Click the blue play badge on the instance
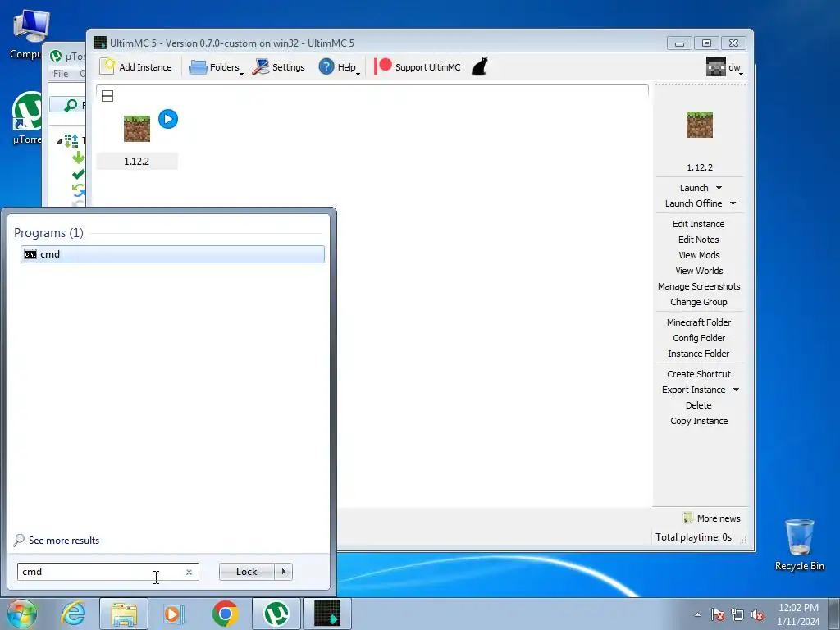The height and width of the screenshot is (630, 840). coord(168,119)
